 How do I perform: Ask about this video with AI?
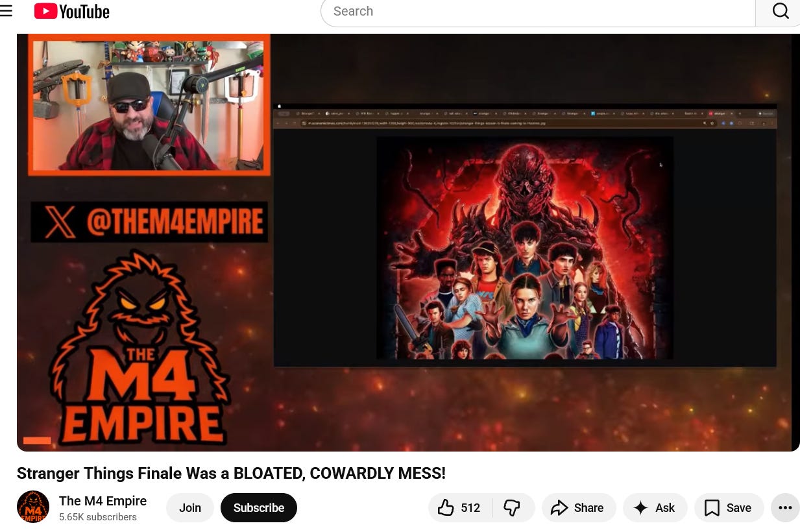coord(655,507)
